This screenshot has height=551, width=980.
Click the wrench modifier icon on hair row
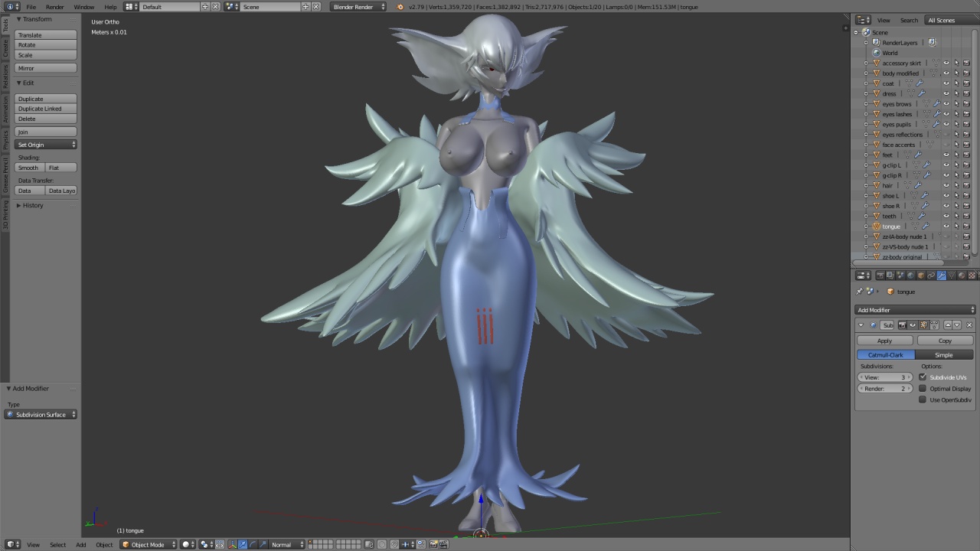(918, 185)
